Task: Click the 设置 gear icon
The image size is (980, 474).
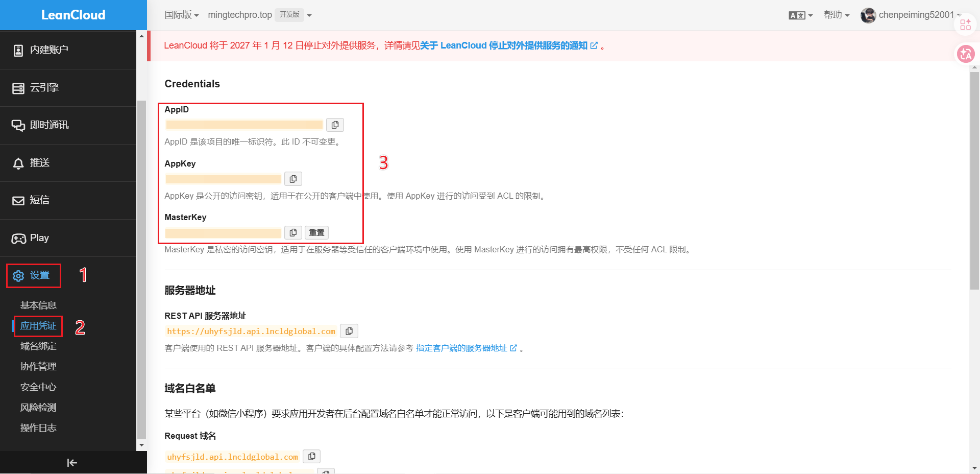Action: tap(18, 276)
